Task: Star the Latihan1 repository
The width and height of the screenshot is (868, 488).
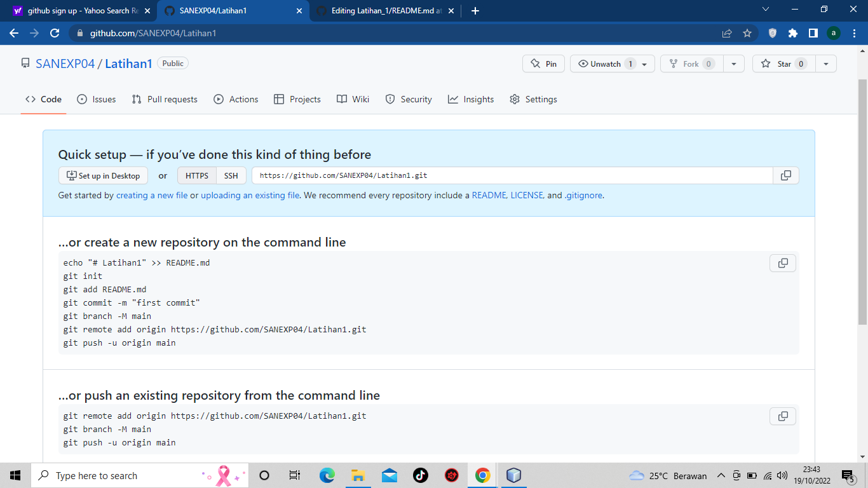Action: tap(784, 64)
